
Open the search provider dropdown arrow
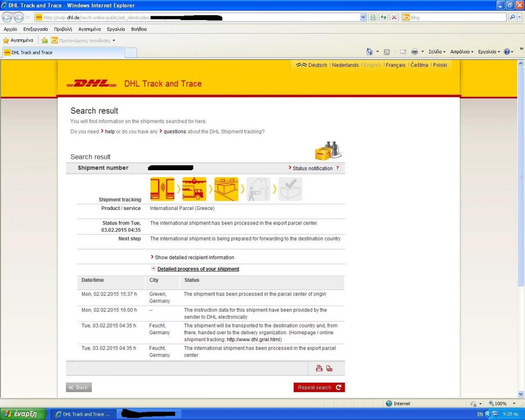[518, 18]
